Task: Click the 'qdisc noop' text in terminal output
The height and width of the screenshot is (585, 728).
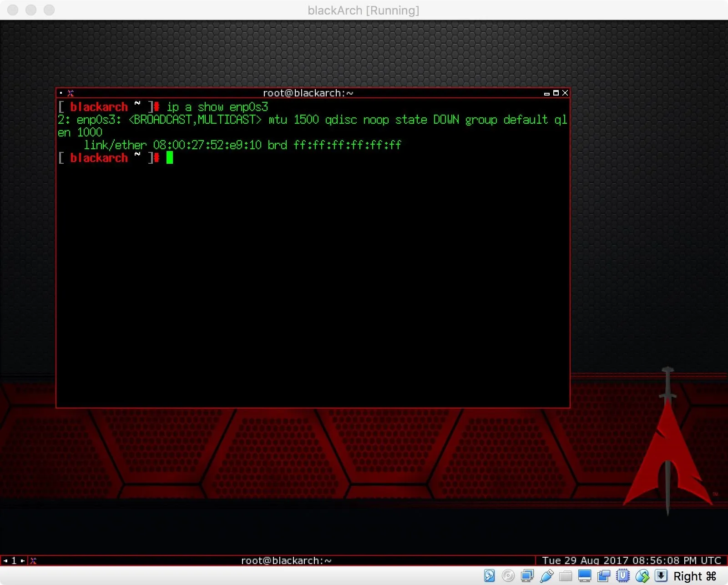Action: point(357,120)
